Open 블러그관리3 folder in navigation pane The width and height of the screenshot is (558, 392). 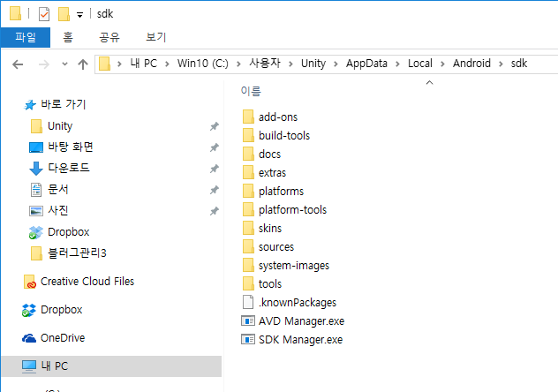77,253
